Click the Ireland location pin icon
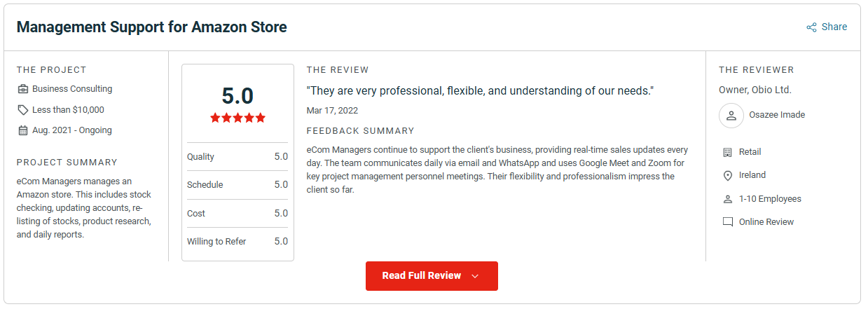 click(x=727, y=175)
